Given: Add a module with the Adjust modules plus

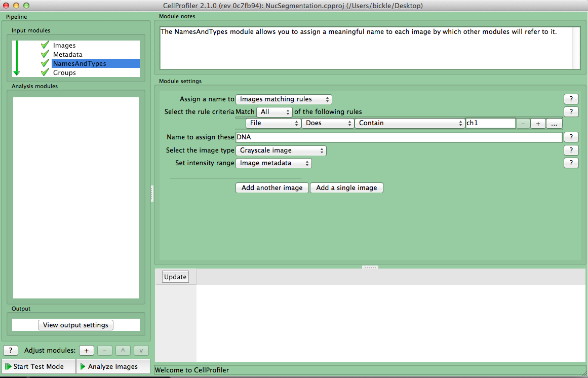Looking at the screenshot, I should pyautogui.click(x=86, y=351).
